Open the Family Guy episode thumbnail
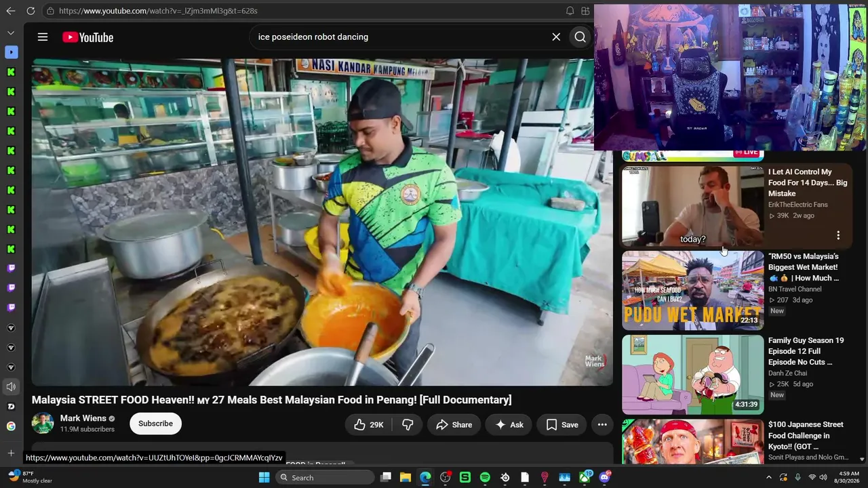This screenshot has height=488, width=868. (692, 375)
